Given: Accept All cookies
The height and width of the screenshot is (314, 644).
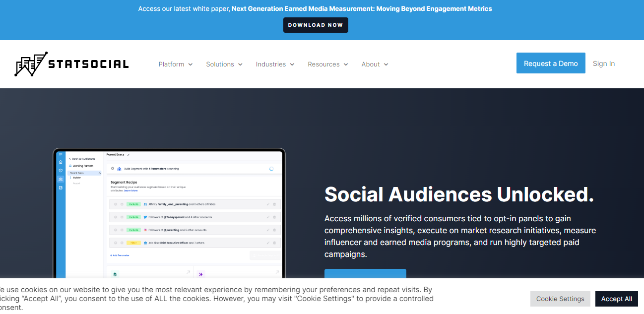Looking at the screenshot, I should (617, 299).
